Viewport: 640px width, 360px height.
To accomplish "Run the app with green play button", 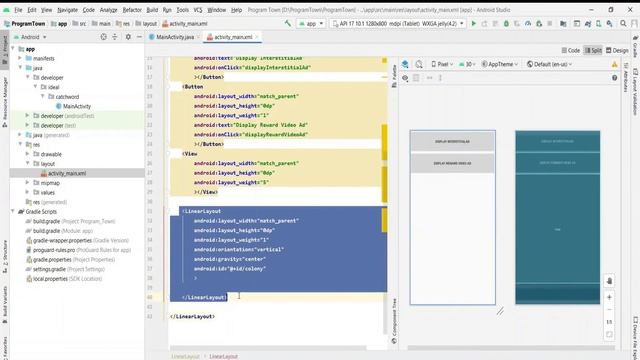I will pyautogui.click(x=473, y=24).
